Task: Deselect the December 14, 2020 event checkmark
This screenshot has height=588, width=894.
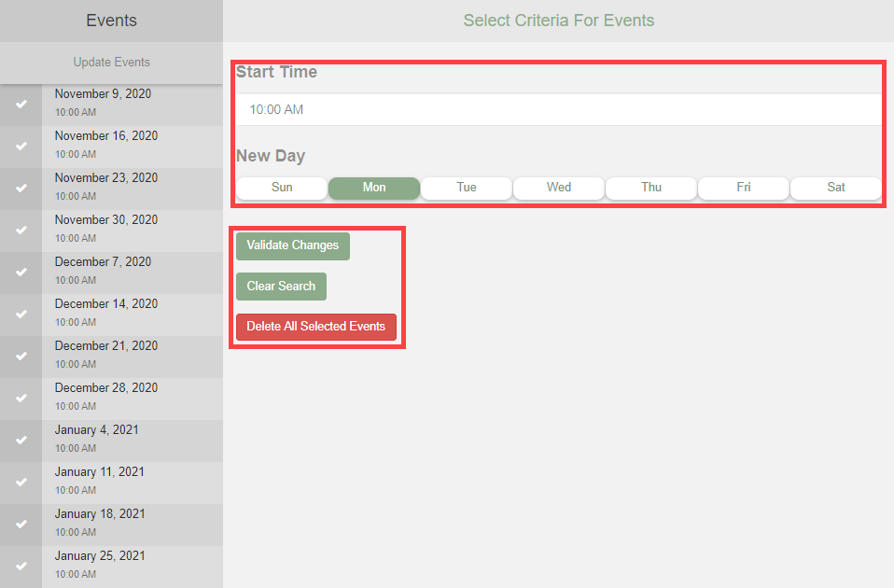Action: pos(21,314)
